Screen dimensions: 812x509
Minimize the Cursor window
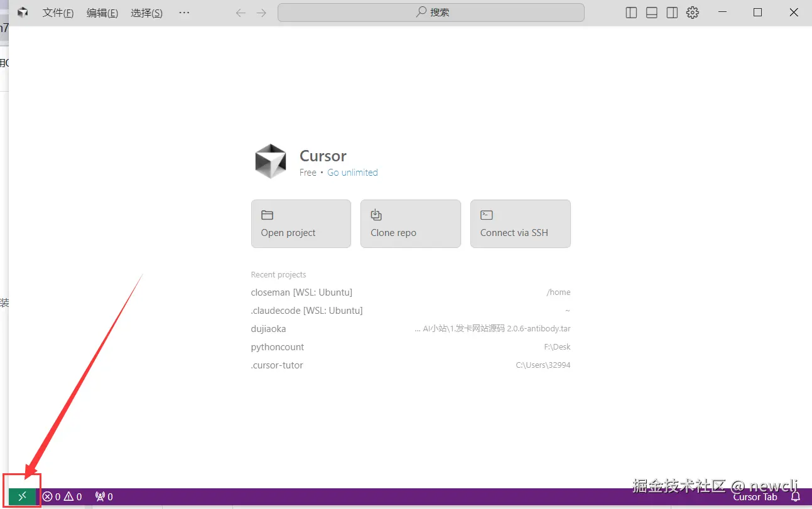(723, 13)
